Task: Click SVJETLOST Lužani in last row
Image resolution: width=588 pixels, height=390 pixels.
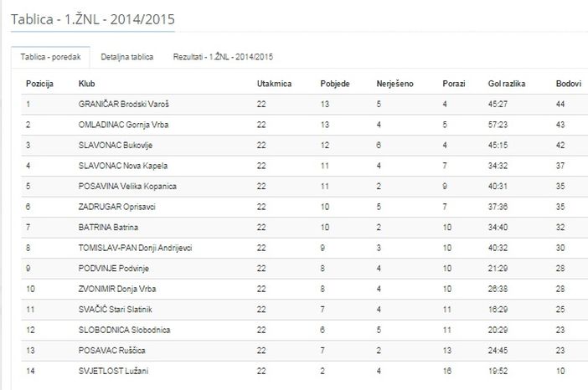Action: (113, 371)
